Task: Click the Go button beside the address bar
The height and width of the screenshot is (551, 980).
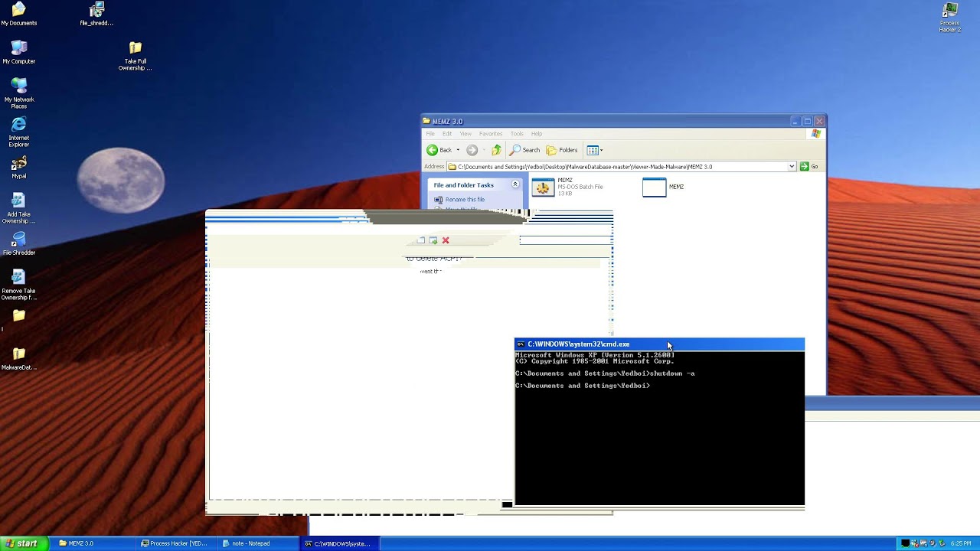Action: click(809, 166)
